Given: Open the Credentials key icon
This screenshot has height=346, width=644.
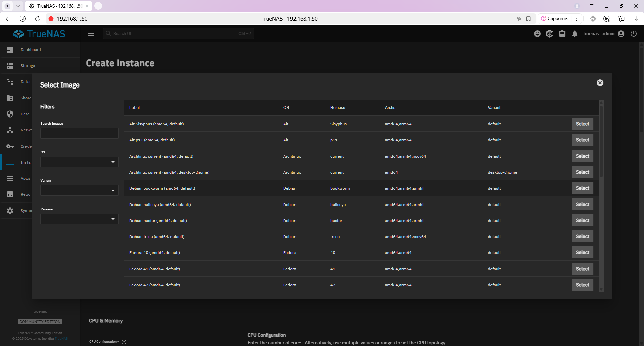Looking at the screenshot, I should [x=10, y=146].
